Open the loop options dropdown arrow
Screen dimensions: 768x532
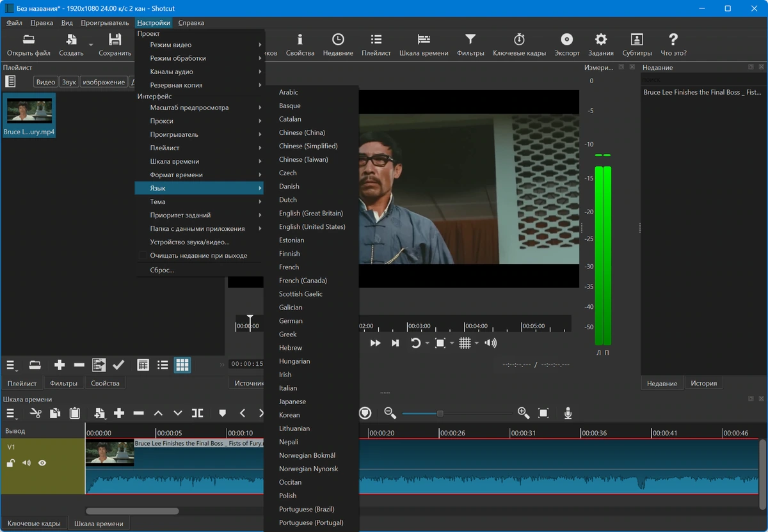[427, 343]
